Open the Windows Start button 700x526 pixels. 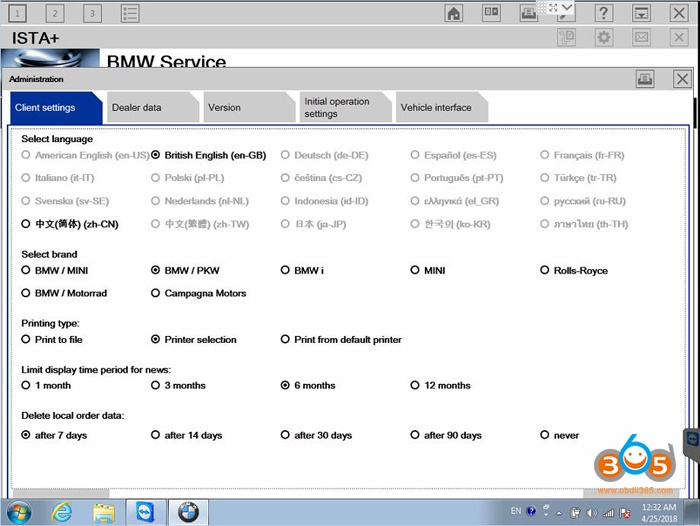tap(19, 512)
